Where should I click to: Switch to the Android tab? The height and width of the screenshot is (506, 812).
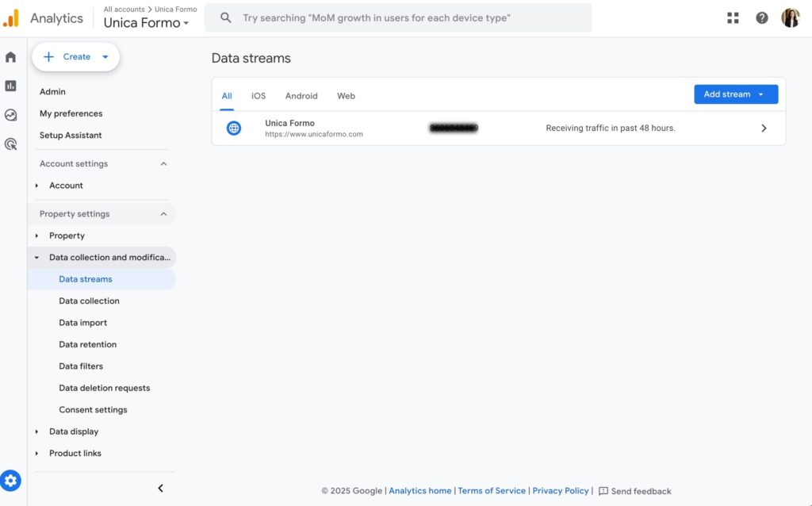coord(301,96)
